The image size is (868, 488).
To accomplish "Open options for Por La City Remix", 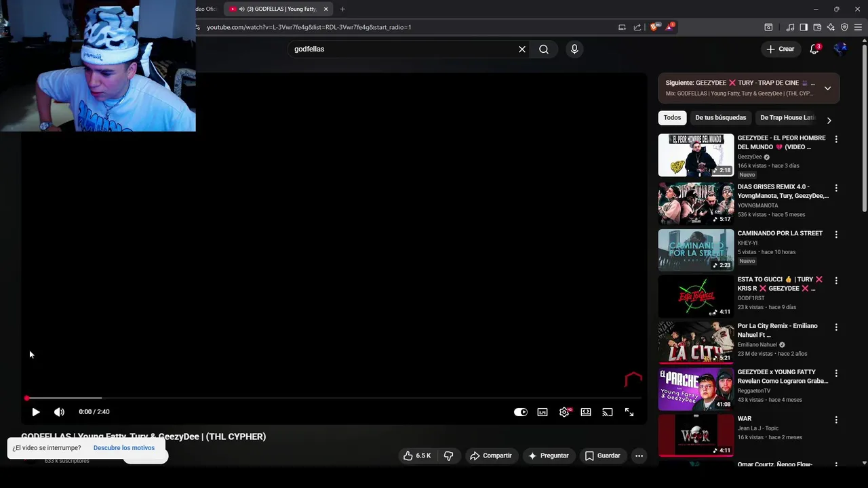I will coord(836,327).
